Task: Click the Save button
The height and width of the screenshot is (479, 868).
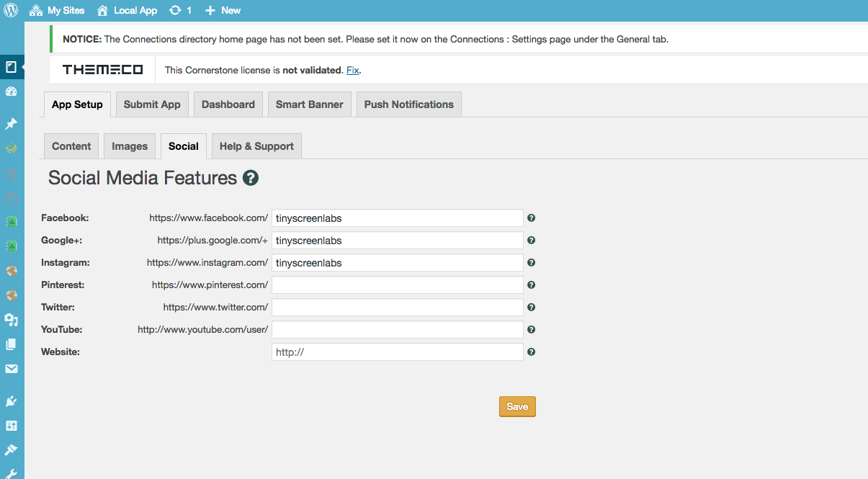Action: point(517,406)
